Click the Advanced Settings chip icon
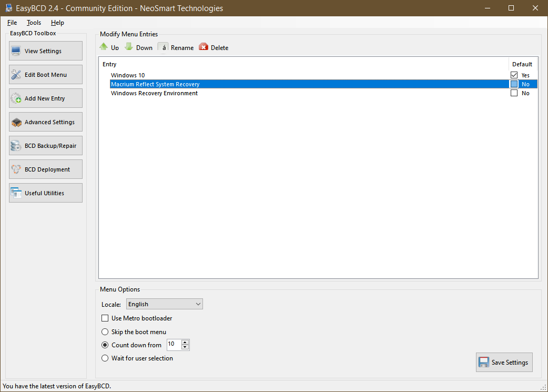 pyautogui.click(x=16, y=122)
